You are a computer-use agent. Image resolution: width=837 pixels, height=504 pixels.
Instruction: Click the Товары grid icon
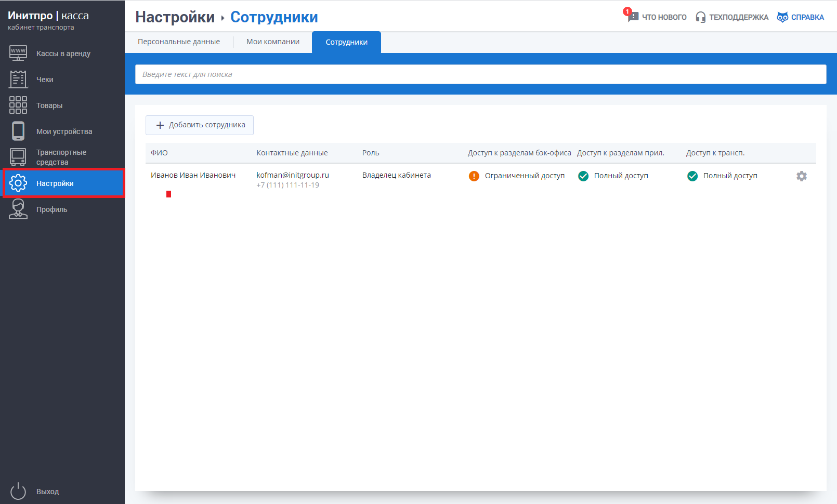pyautogui.click(x=18, y=105)
